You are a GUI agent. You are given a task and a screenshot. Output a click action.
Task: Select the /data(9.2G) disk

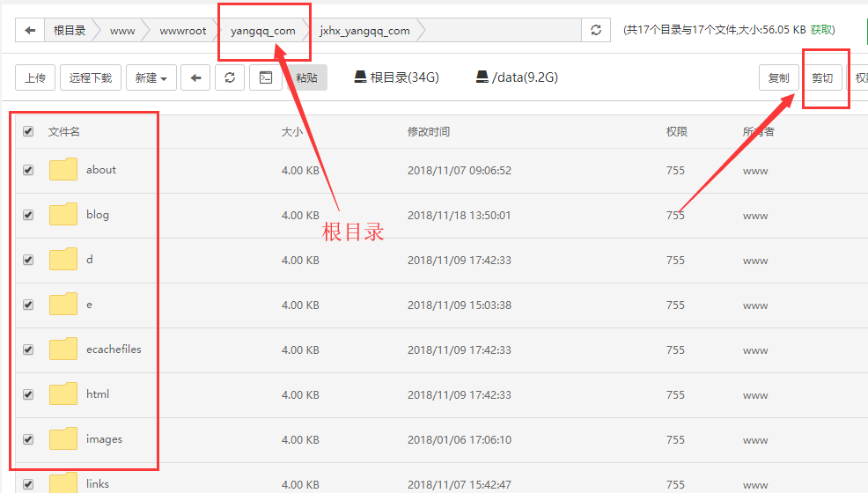click(x=517, y=77)
